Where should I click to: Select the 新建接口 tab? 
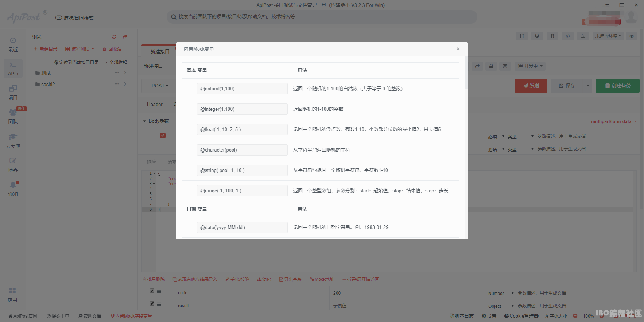pyautogui.click(x=160, y=51)
